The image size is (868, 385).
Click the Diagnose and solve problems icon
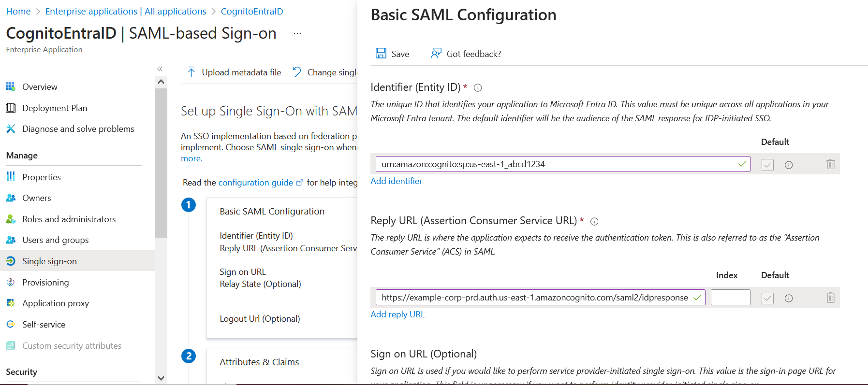click(11, 128)
